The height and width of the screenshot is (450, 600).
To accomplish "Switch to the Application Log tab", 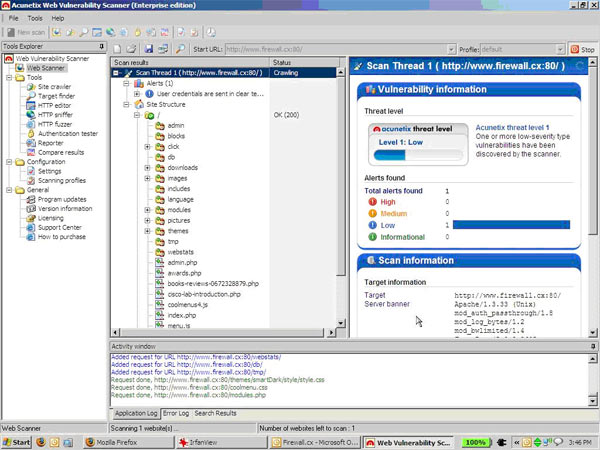I will pyautogui.click(x=136, y=414).
